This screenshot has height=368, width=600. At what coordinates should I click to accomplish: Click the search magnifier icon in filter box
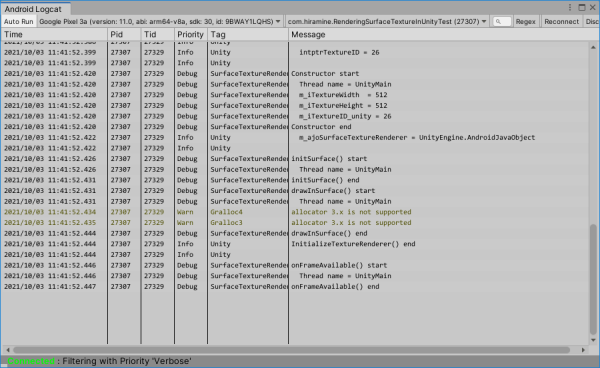[498, 22]
